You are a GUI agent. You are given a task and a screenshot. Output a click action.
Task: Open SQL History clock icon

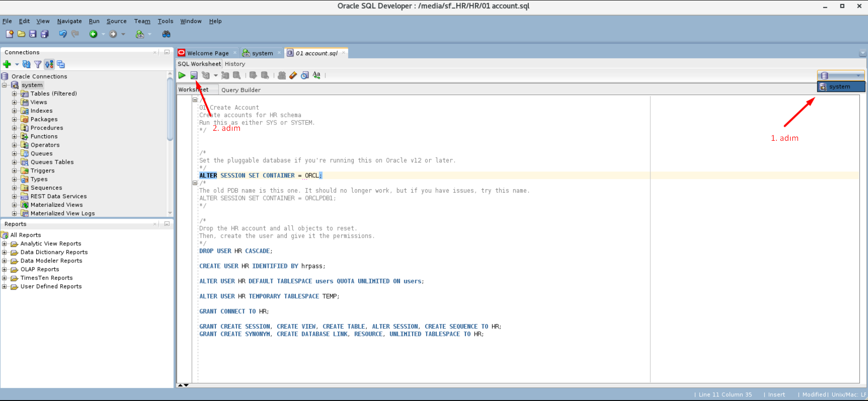coord(305,76)
